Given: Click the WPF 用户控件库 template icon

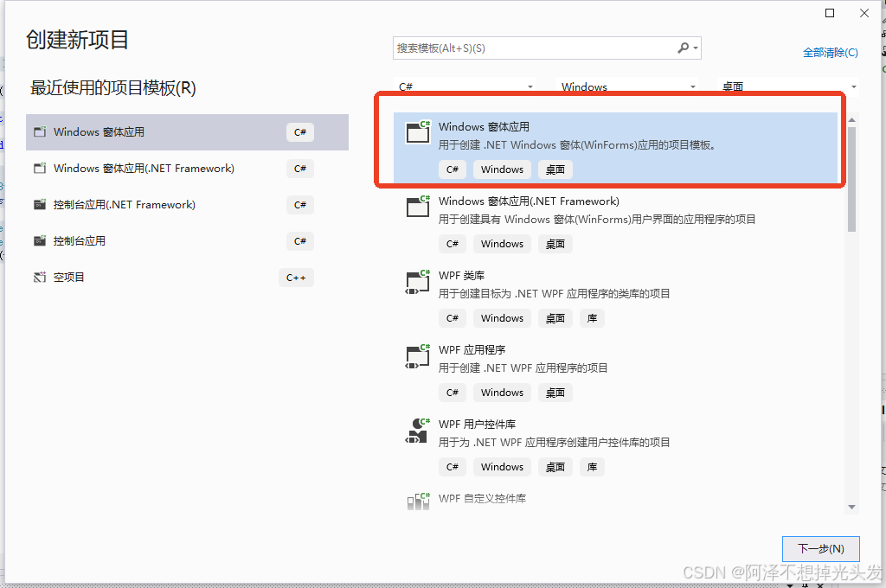Looking at the screenshot, I should [x=418, y=431].
